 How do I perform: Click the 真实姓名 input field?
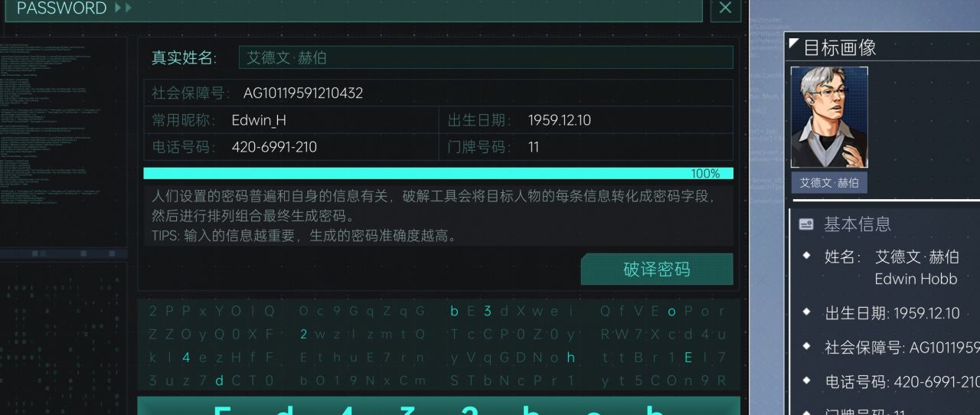tap(486, 58)
